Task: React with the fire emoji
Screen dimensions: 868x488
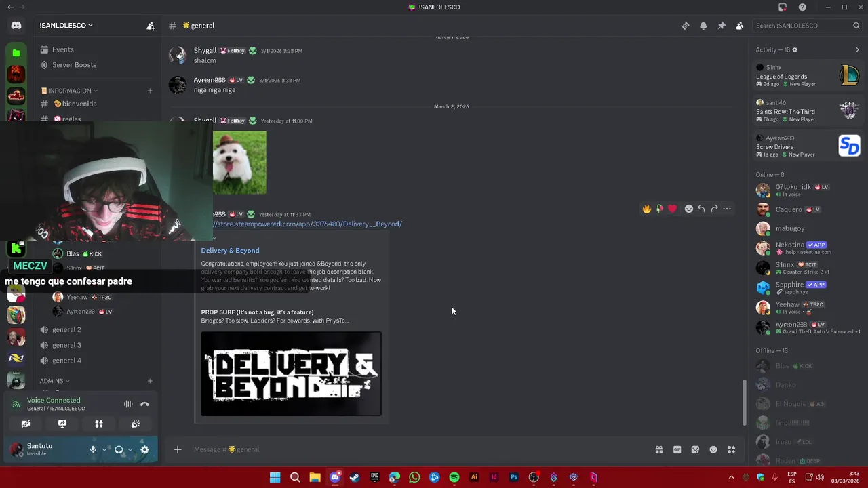Action: (647, 209)
